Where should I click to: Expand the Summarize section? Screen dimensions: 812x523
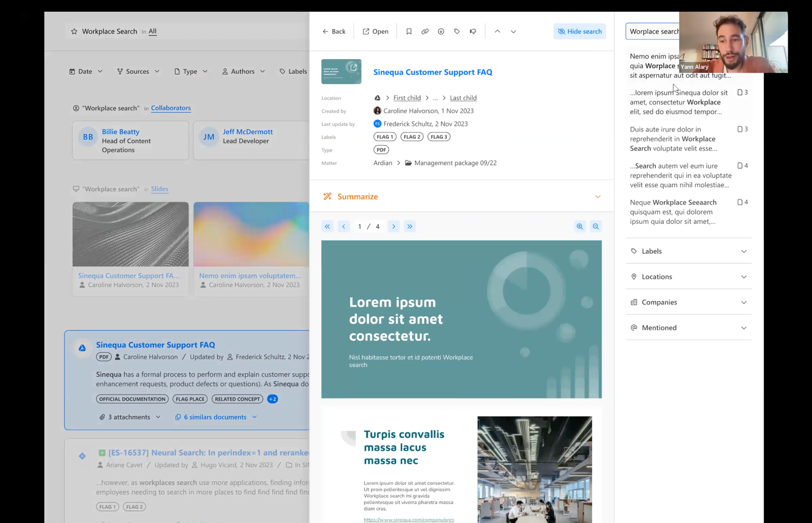(462, 197)
